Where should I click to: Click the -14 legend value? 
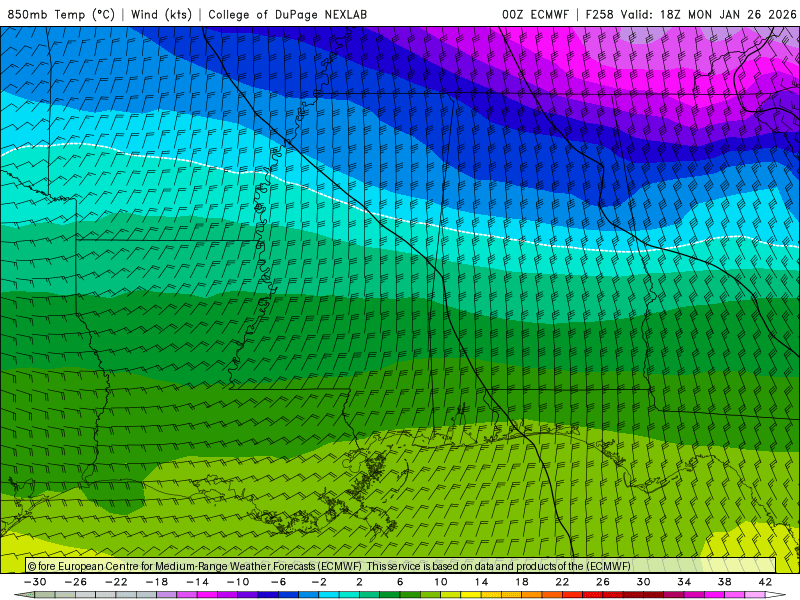pyautogui.click(x=197, y=582)
